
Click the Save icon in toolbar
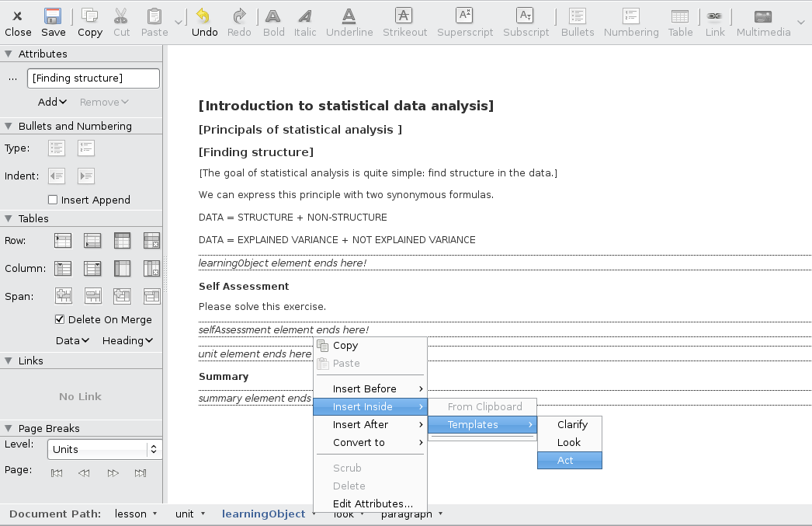coord(53,16)
